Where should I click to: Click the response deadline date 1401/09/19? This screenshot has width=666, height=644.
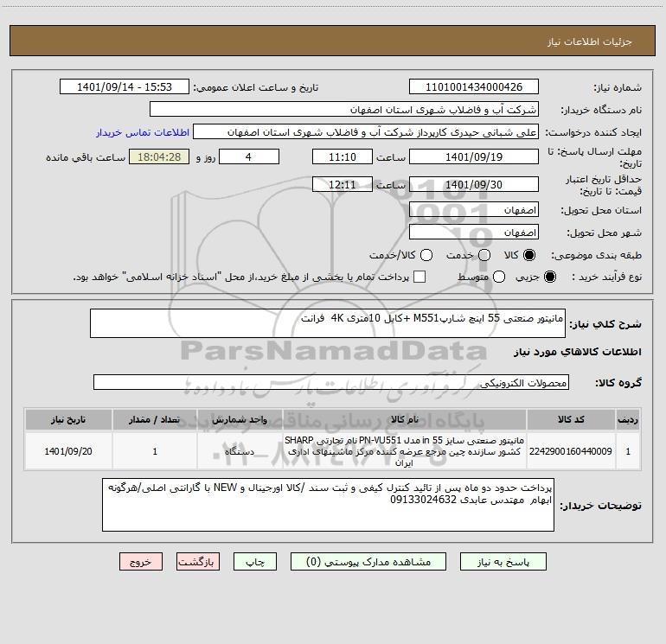click(x=474, y=156)
